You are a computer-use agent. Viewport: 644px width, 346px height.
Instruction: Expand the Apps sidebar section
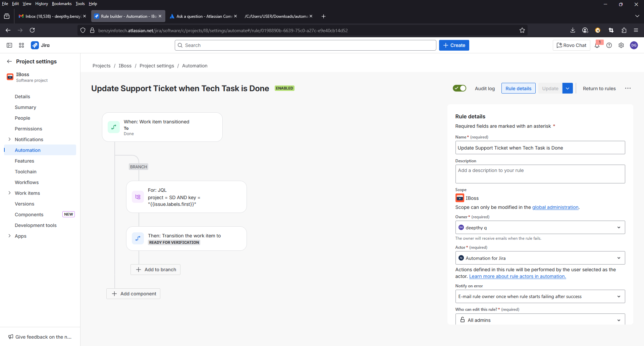pyautogui.click(x=9, y=236)
